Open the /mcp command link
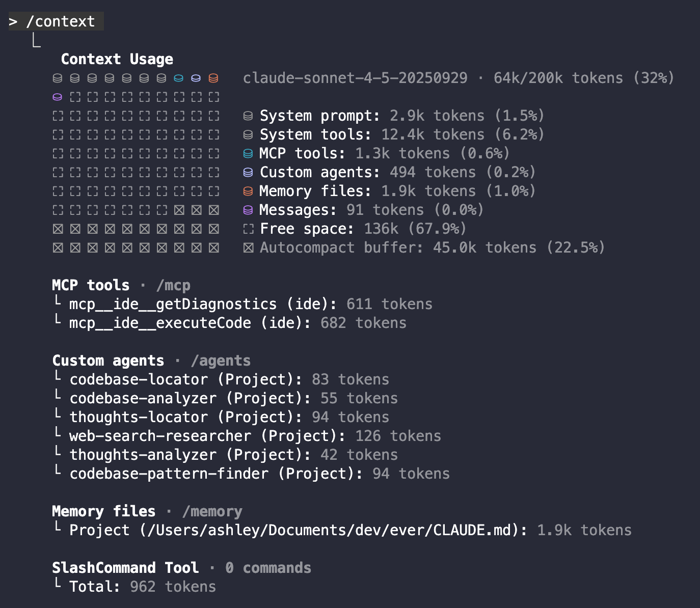Image resolution: width=700 pixels, height=608 pixels. pos(173,285)
